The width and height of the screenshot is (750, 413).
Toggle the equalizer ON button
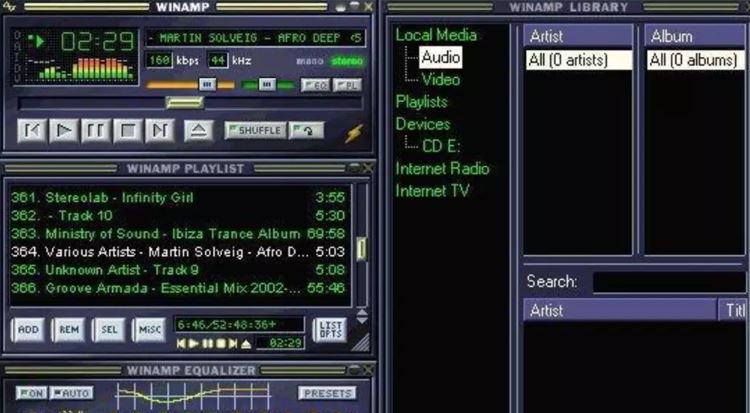pos(32,393)
